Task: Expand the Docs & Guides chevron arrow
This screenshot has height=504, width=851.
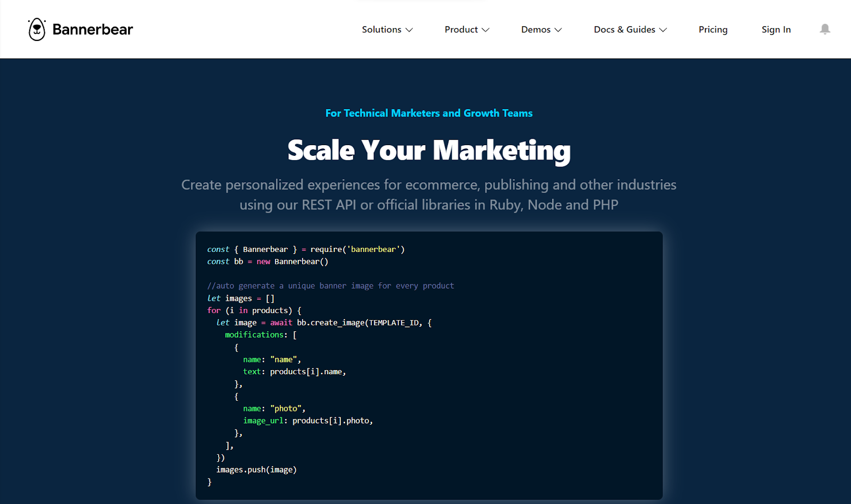Action: tap(663, 30)
